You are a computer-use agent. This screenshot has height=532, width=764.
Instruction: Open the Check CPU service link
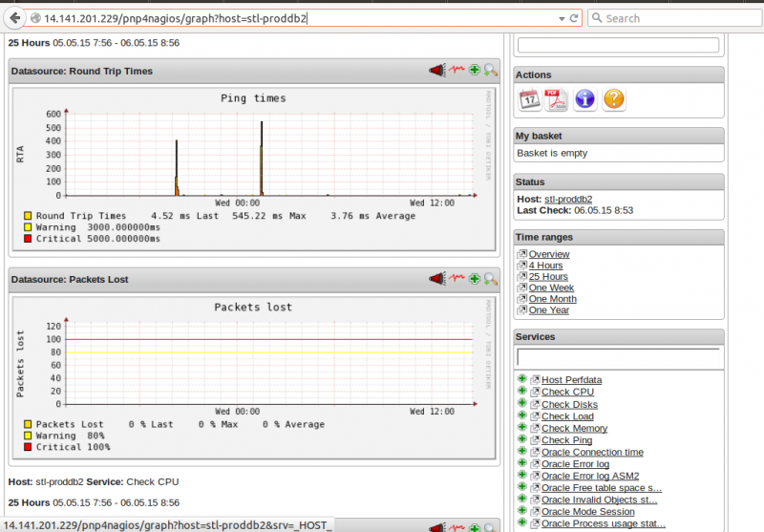click(x=567, y=393)
